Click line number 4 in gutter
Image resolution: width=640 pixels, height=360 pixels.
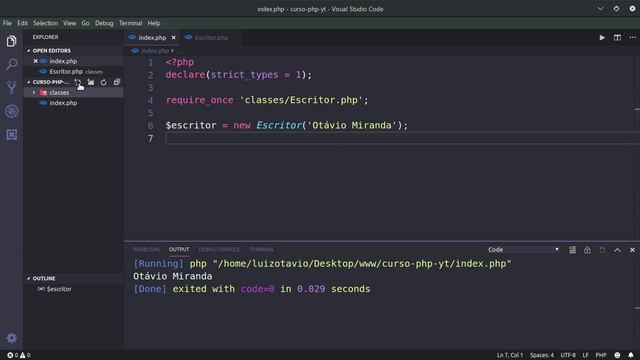pos(150,100)
